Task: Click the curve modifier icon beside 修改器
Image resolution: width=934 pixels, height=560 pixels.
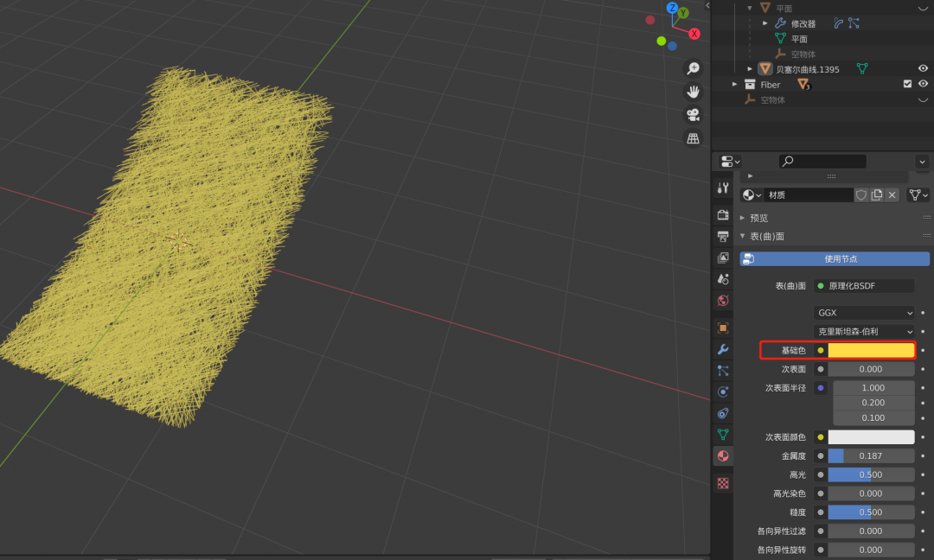Action: pyautogui.click(x=839, y=23)
